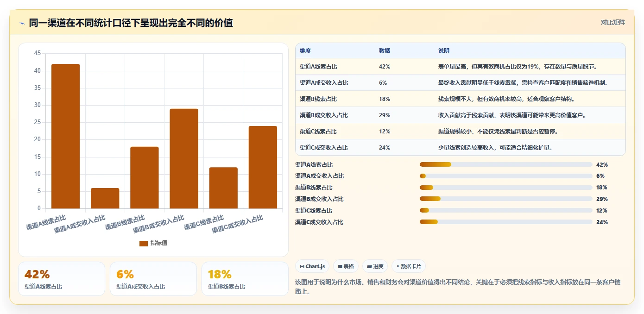
Task: Select the 表格 chip
Action: [346, 266]
